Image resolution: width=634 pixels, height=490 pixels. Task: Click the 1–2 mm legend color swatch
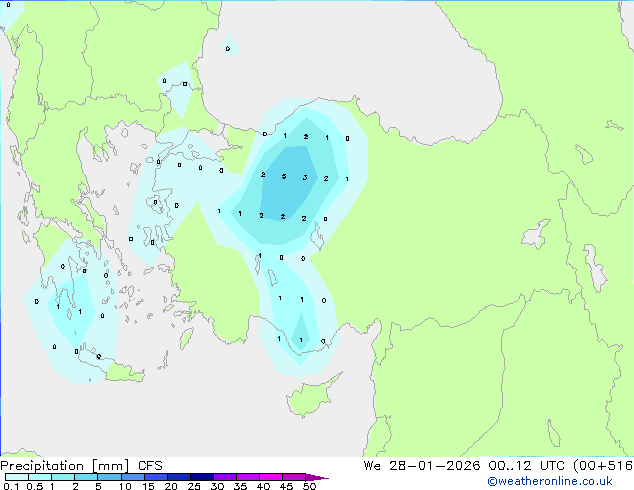tap(63, 477)
